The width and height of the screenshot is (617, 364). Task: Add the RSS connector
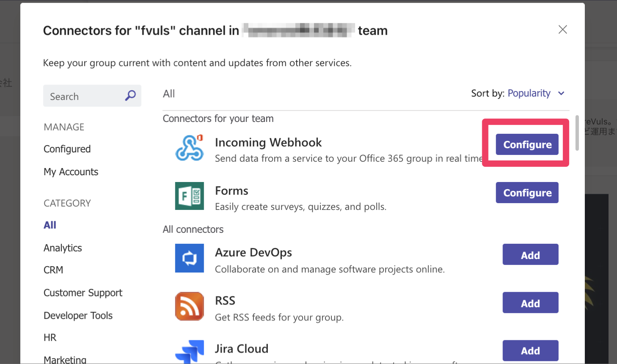pos(531,303)
